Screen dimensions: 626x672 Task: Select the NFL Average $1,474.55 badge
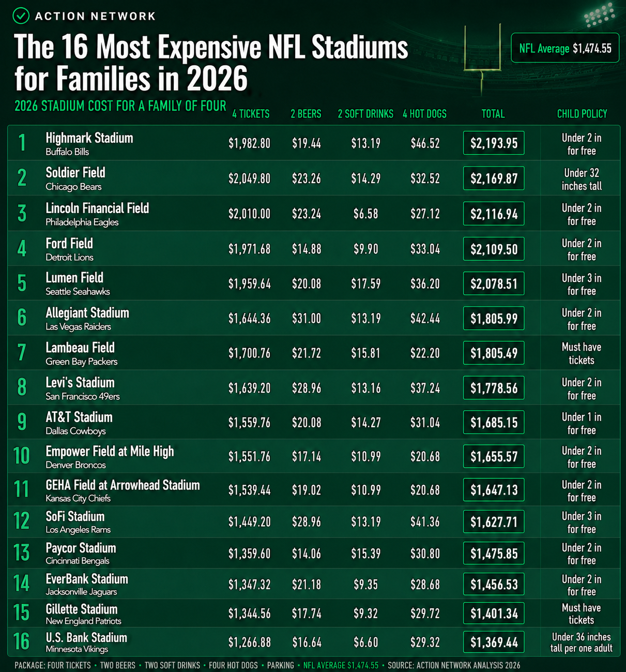[x=565, y=48]
